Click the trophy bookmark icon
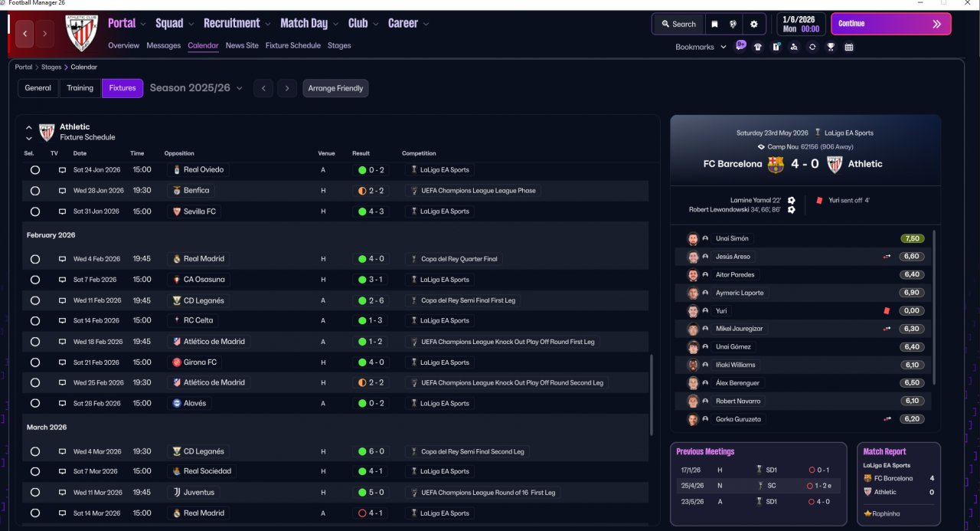 (x=830, y=47)
